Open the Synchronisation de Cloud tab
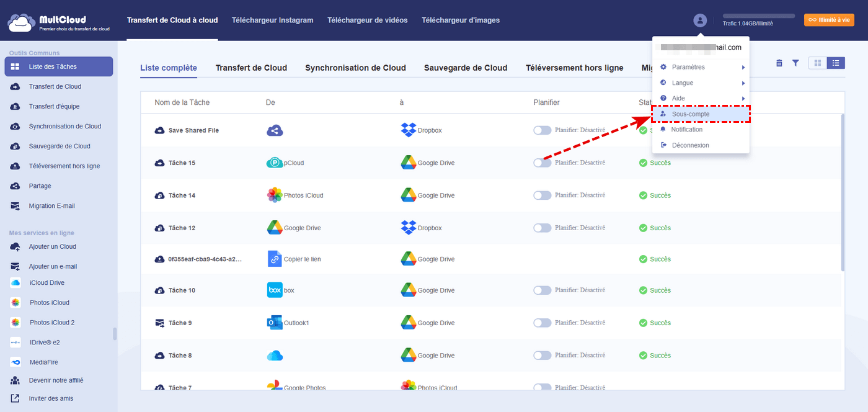 355,68
